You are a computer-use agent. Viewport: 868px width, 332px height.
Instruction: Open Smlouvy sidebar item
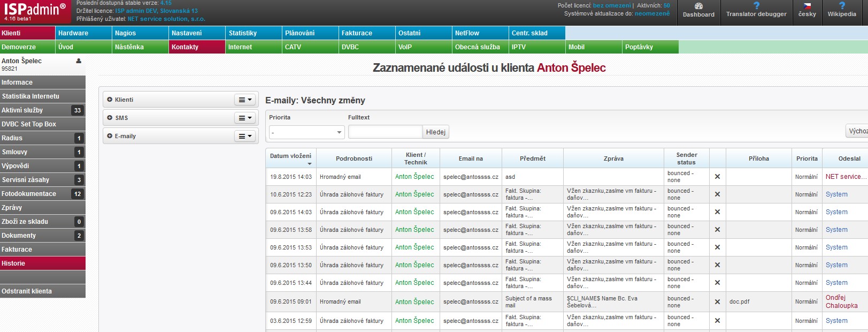pos(43,152)
